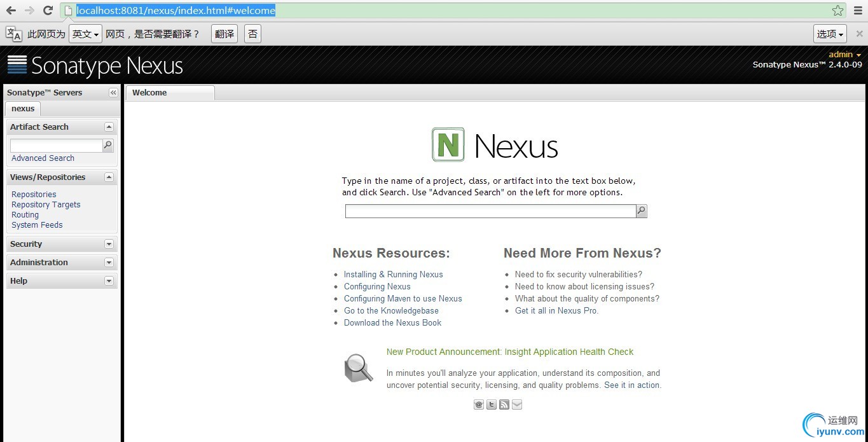
Task: Open Download the Nexus Book link
Action: click(x=392, y=323)
